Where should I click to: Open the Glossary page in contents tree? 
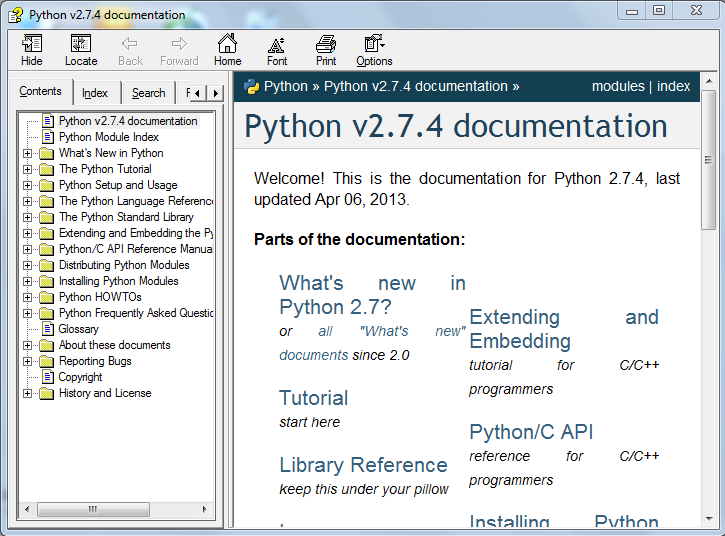coord(78,329)
